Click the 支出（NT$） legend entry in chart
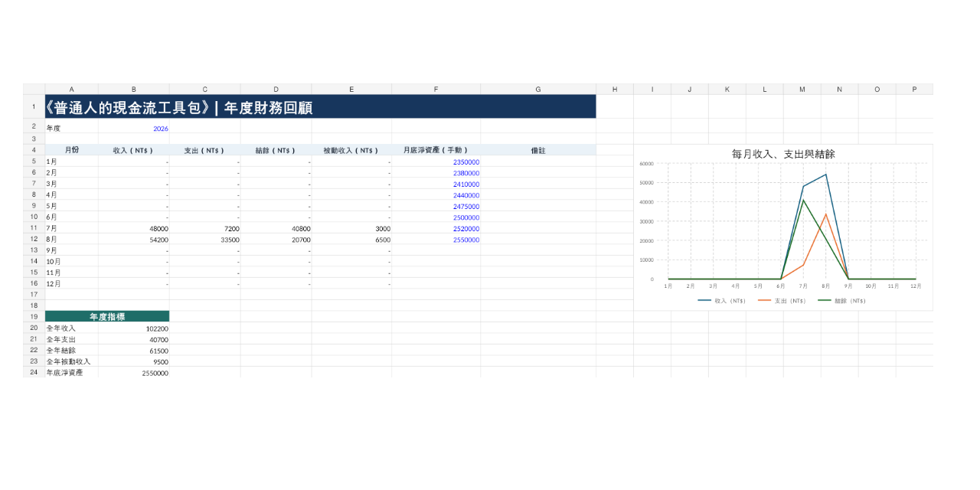This screenshot has height=490, width=980. tap(782, 301)
